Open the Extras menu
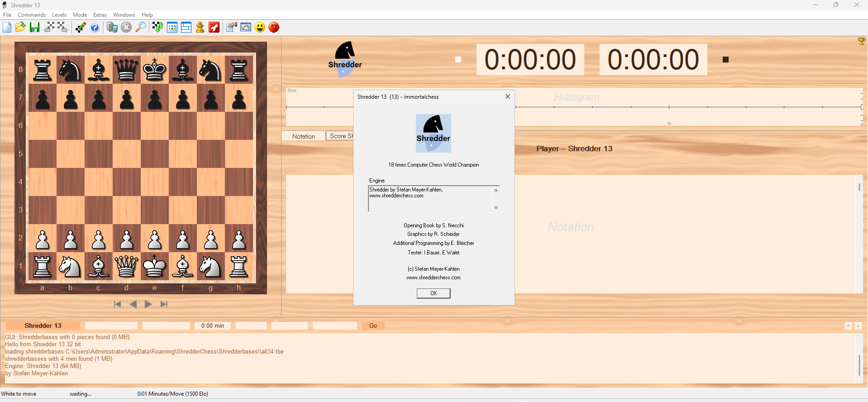 click(100, 15)
